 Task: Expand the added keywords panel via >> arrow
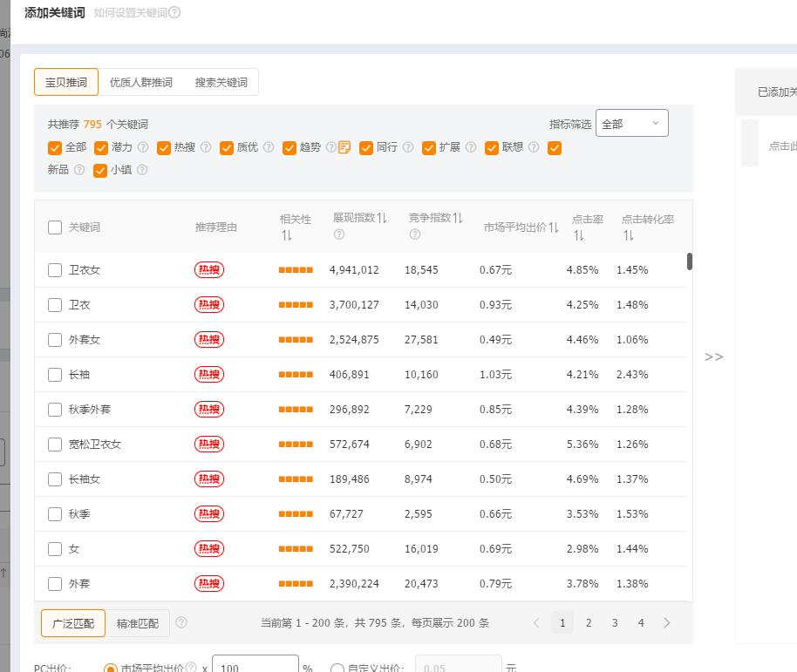[713, 357]
